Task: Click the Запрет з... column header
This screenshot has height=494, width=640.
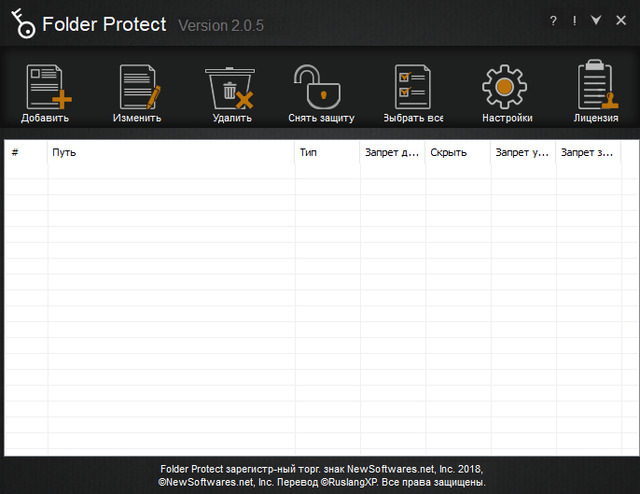Action: [588, 153]
